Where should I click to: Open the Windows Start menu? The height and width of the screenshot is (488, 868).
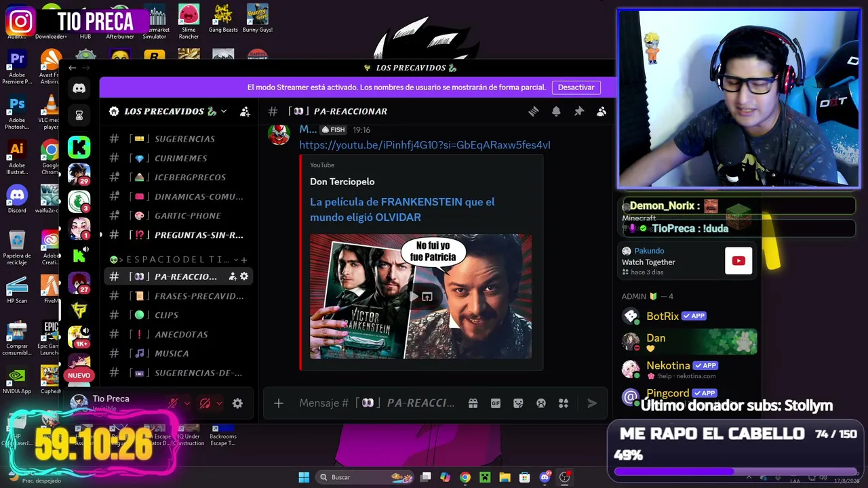point(304,477)
